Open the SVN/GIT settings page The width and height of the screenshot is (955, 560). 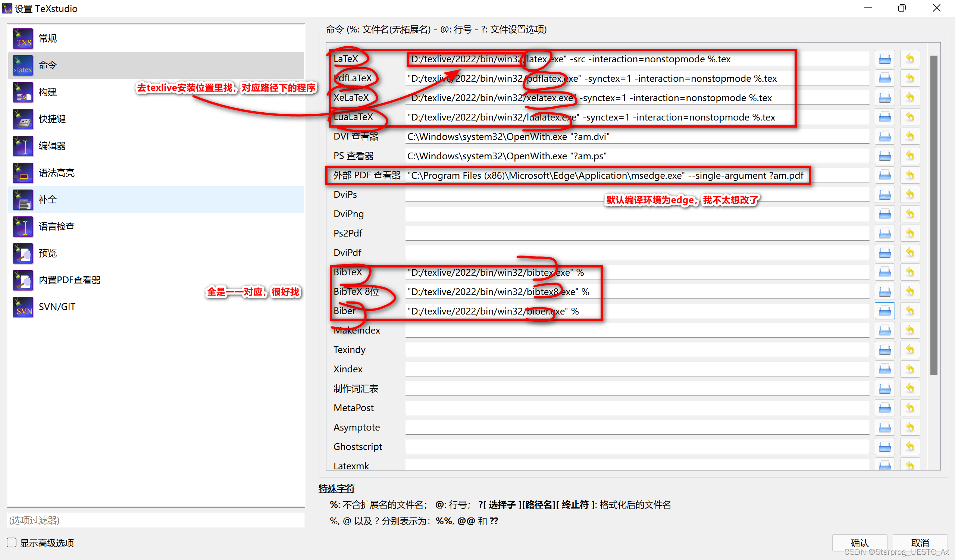click(x=57, y=307)
